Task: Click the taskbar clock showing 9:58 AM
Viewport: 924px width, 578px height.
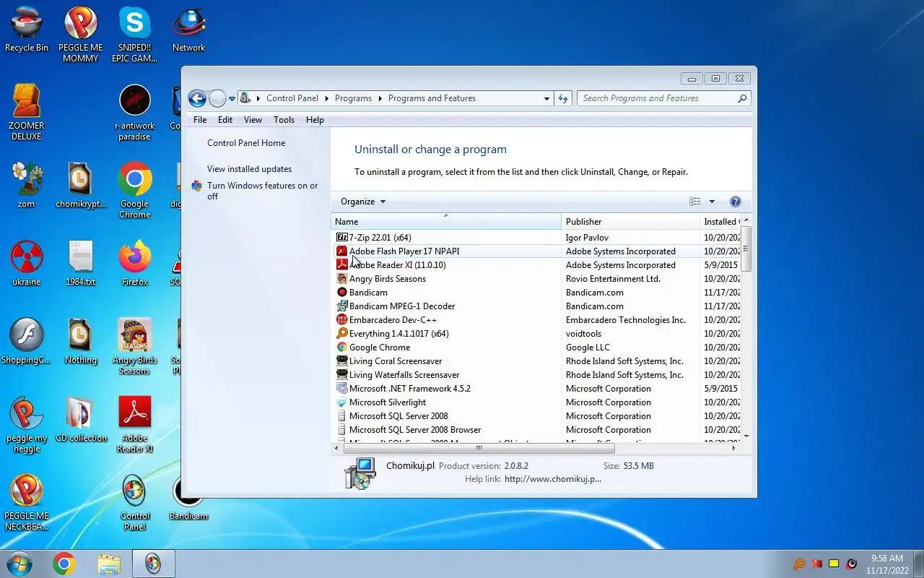Action: pos(887,564)
